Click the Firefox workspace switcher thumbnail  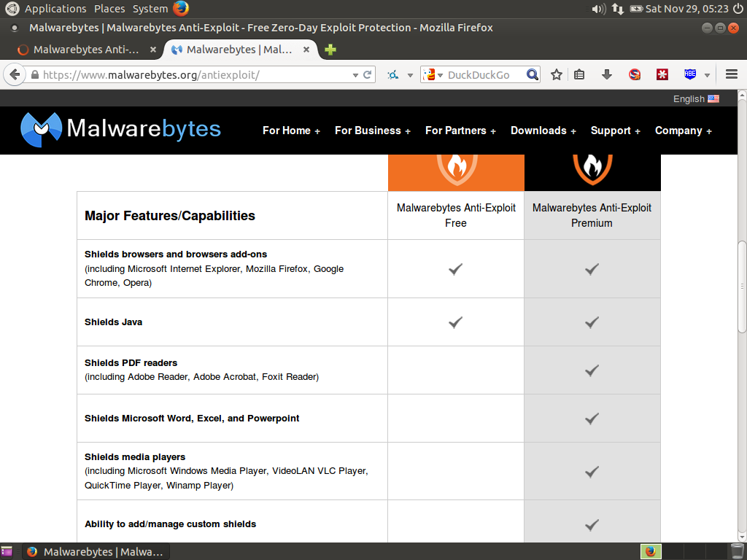(651, 551)
